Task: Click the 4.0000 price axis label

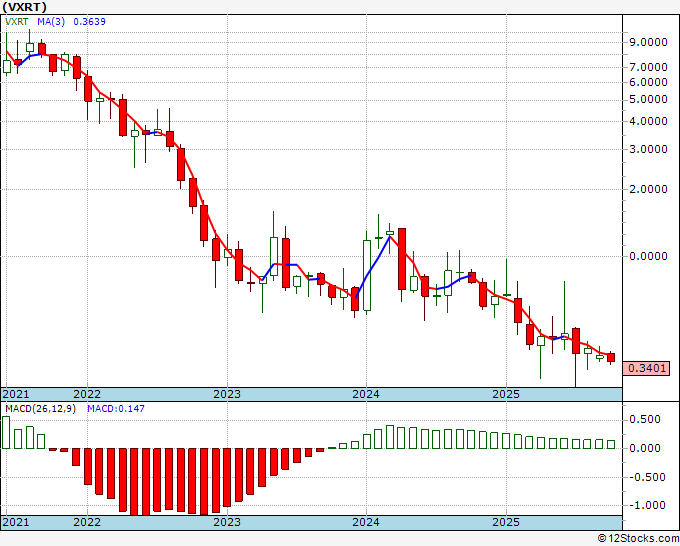Action: 648,121
